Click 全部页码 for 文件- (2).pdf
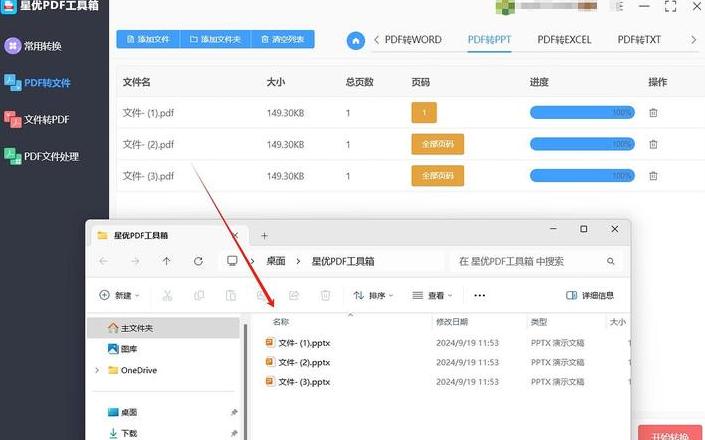This screenshot has height=440, width=705. tap(437, 144)
